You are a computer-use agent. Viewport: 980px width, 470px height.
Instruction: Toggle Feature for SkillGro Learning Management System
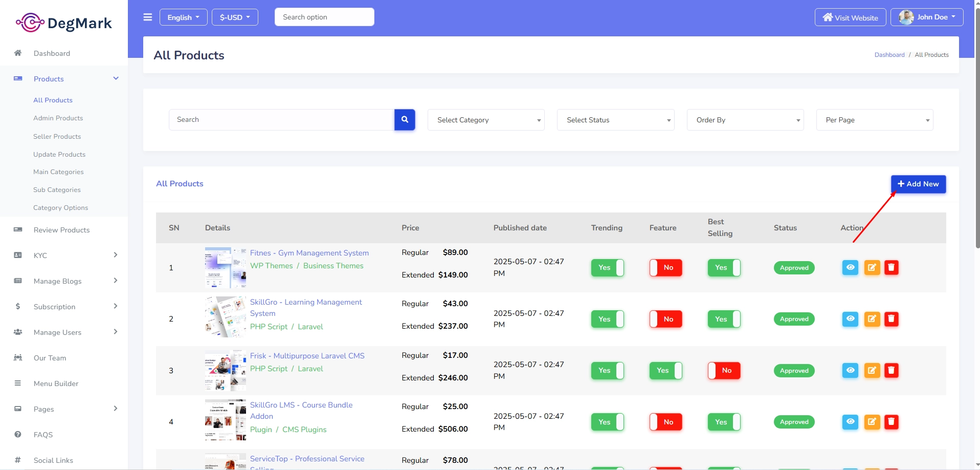665,319
